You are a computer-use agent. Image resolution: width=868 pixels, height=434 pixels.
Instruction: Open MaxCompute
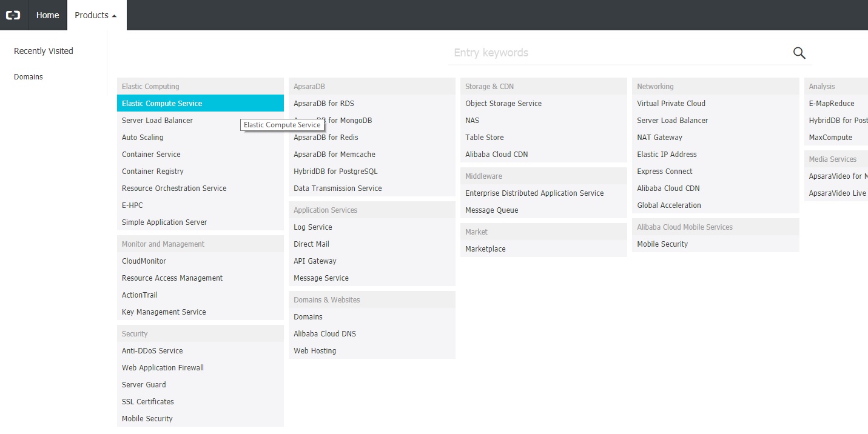click(836, 137)
